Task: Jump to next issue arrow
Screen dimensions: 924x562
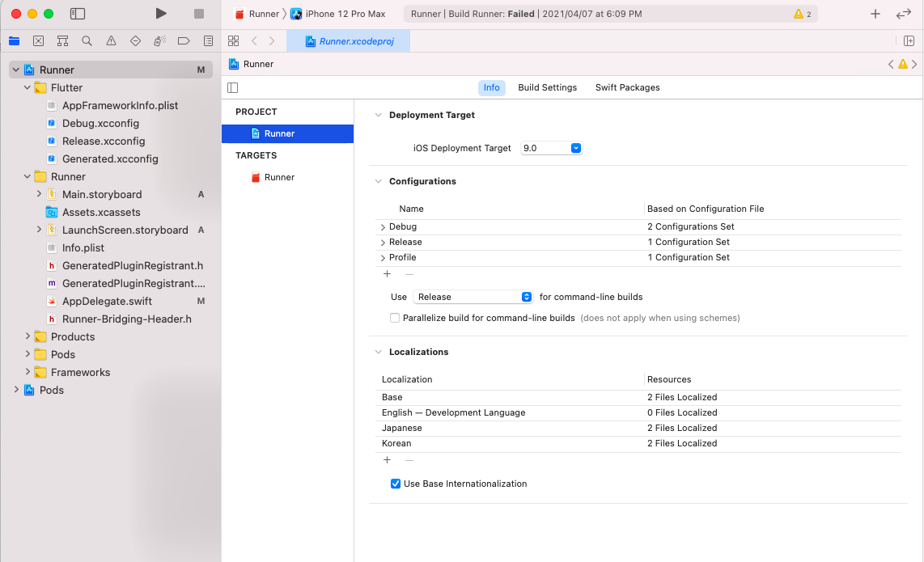Action: [x=914, y=64]
